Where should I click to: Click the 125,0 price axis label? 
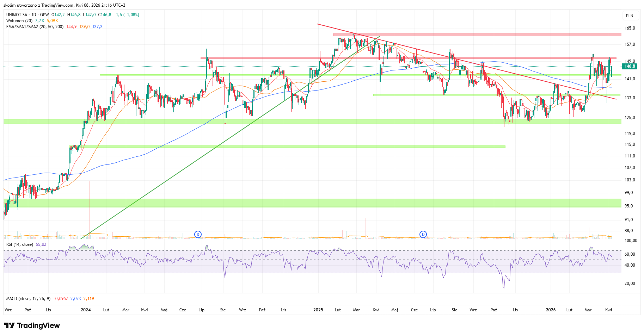click(630, 118)
